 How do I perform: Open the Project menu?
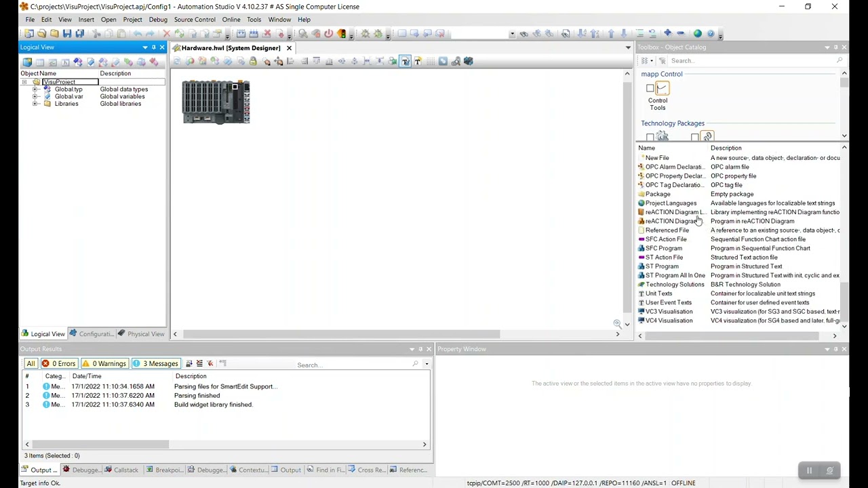tap(132, 20)
